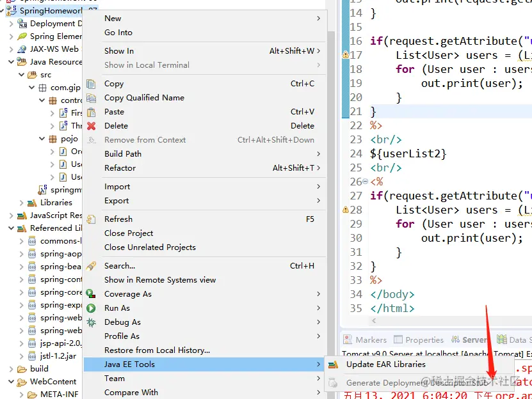Click the </body> tag on line 34

point(392,294)
